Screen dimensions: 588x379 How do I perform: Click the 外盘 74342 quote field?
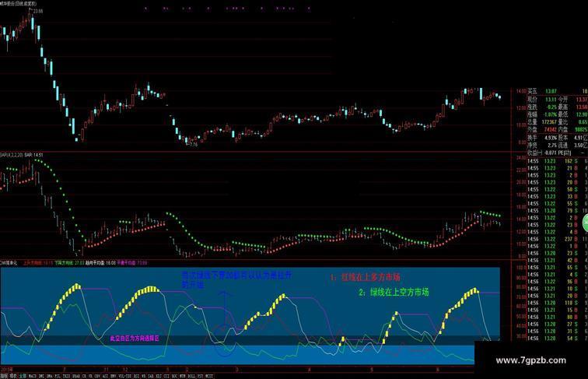point(542,129)
